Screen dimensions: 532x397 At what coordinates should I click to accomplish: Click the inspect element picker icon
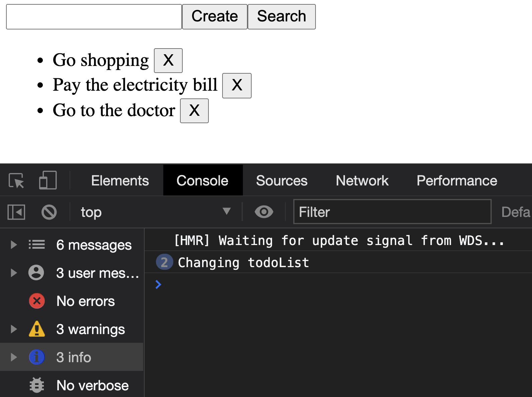point(16,181)
